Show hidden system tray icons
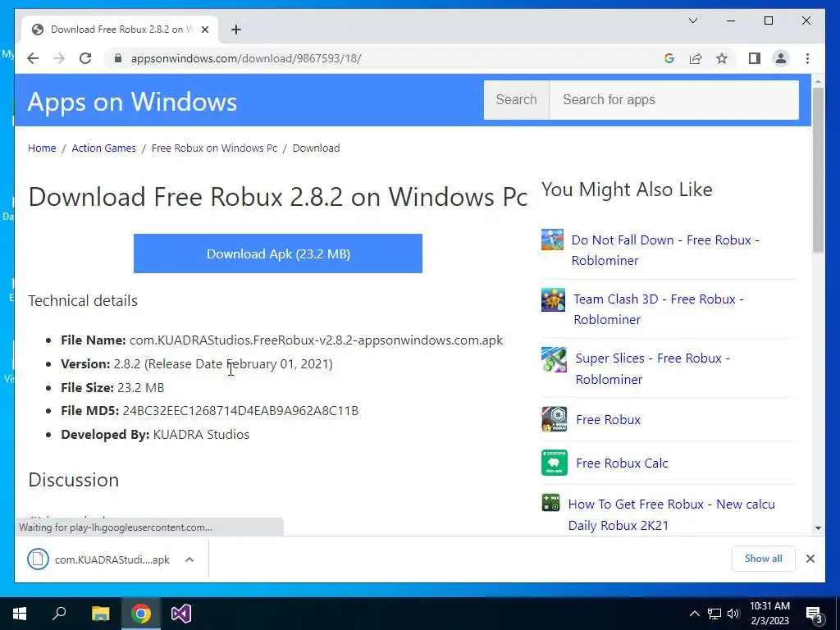The width and height of the screenshot is (840, 630). tap(694, 614)
